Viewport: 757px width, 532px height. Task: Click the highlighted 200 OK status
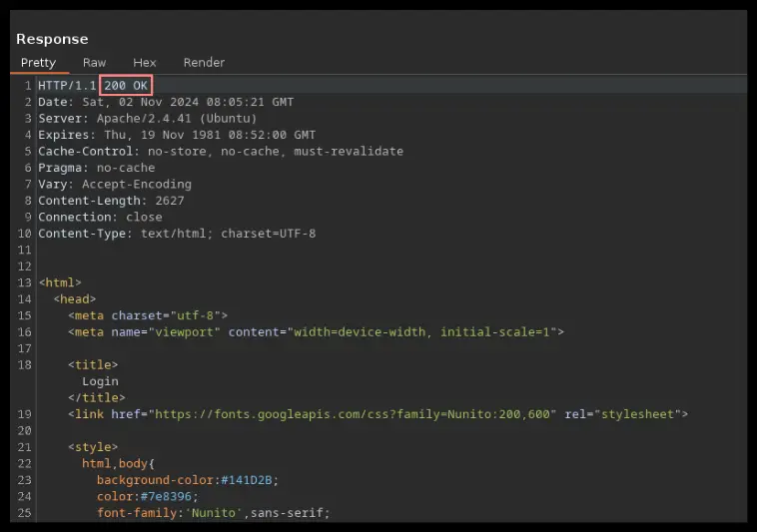click(126, 86)
